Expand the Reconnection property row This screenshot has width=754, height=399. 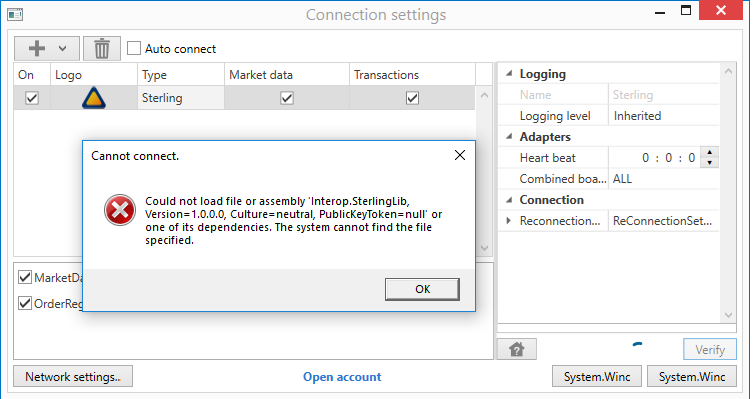tap(508, 221)
